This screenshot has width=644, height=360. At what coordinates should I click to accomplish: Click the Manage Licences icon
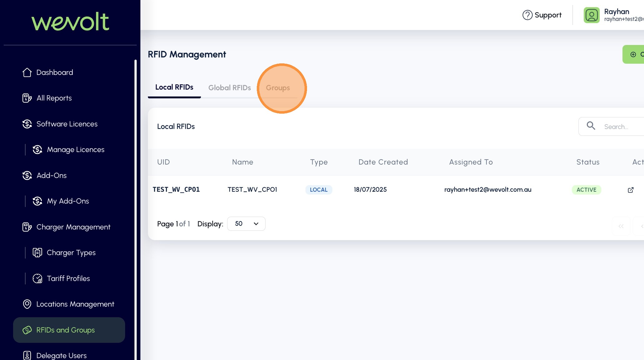[x=37, y=150]
